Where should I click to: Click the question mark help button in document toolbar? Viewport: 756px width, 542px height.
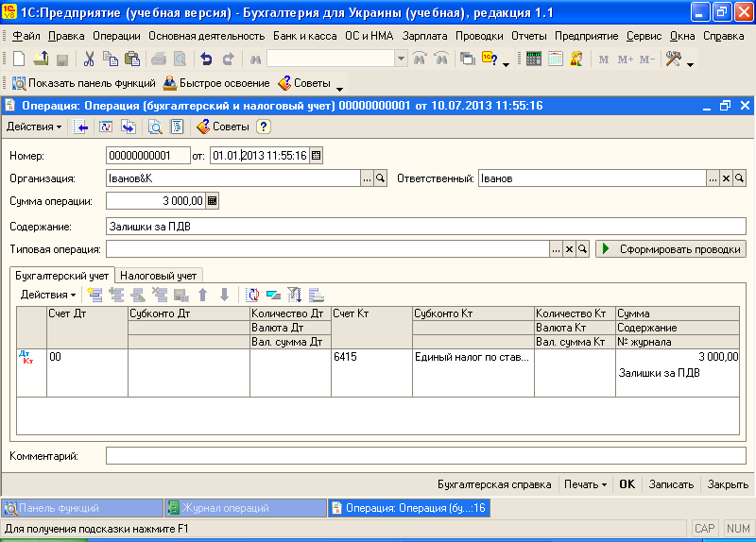coord(264,127)
